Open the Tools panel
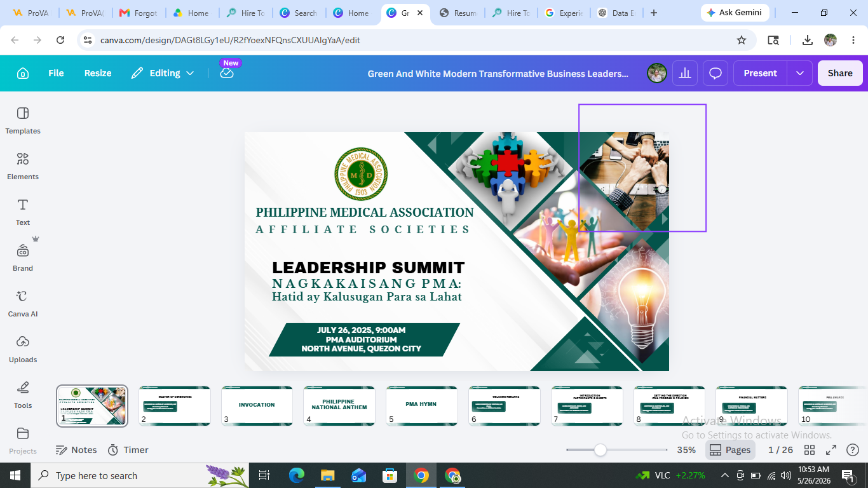 [23, 395]
